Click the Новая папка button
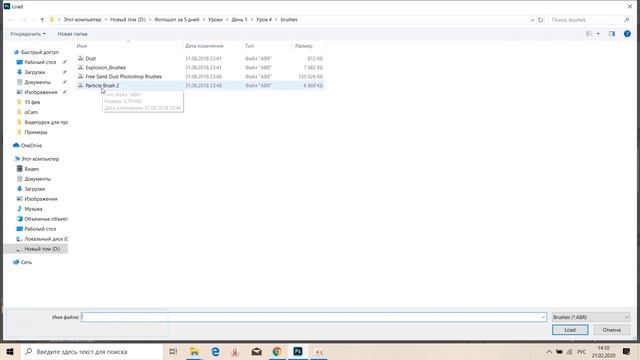The width and height of the screenshot is (640, 360). click(72, 34)
